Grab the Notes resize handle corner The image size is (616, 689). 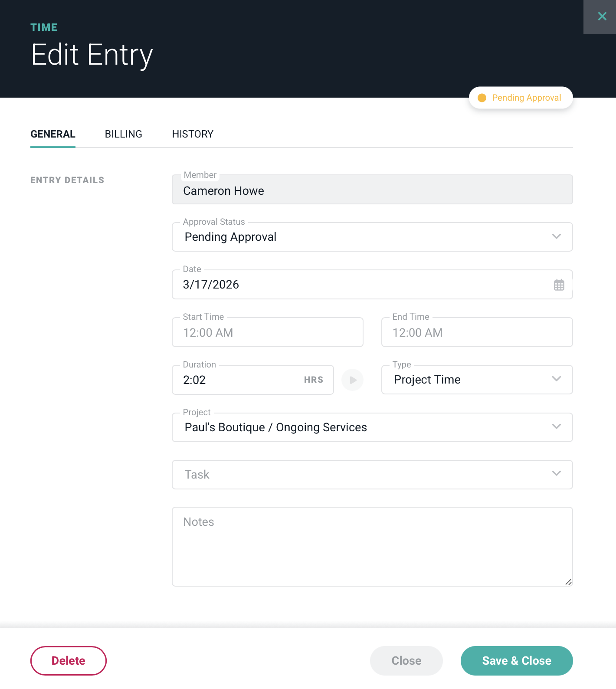[x=568, y=582]
